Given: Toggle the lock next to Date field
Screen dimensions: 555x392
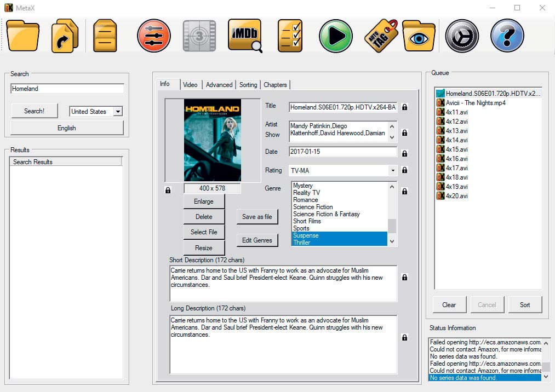Looking at the screenshot, I should pos(404,153).
